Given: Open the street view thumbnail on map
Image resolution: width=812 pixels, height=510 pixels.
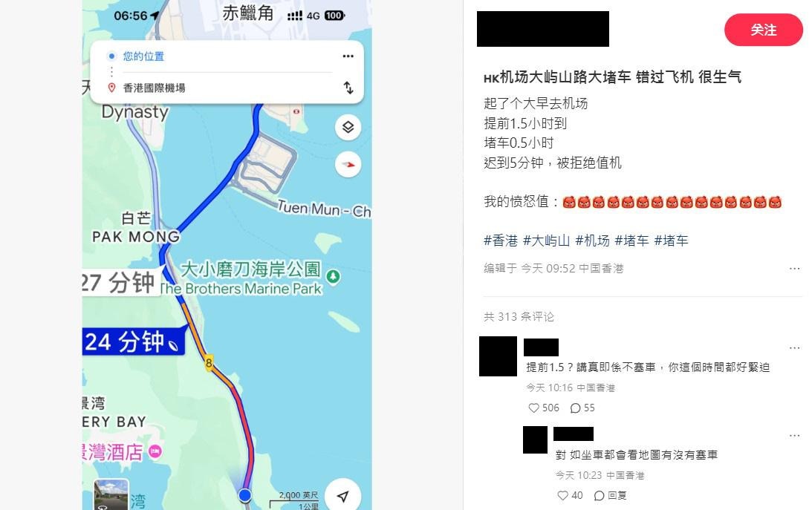Looking at the screenshot, I should [x=111, y=495].
